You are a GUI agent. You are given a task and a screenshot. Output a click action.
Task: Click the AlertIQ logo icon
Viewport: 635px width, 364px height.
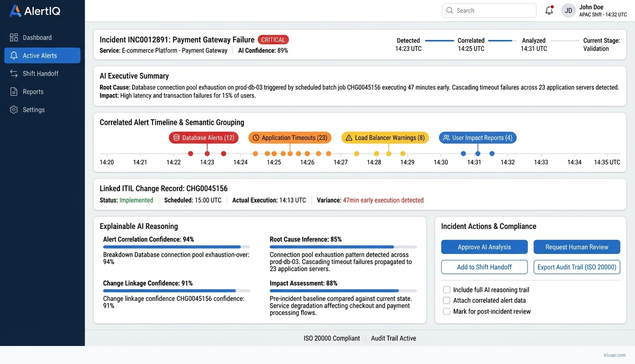tap(15, 11)
